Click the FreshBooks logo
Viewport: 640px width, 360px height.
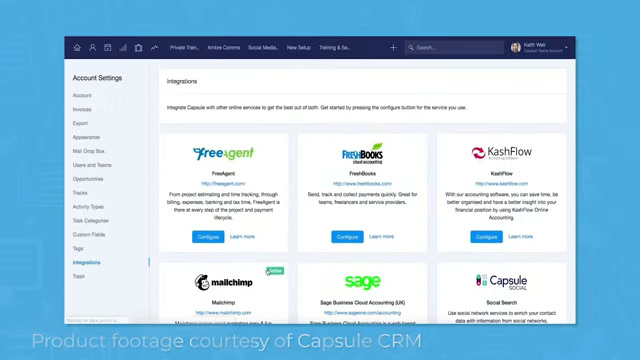(362, 153)
